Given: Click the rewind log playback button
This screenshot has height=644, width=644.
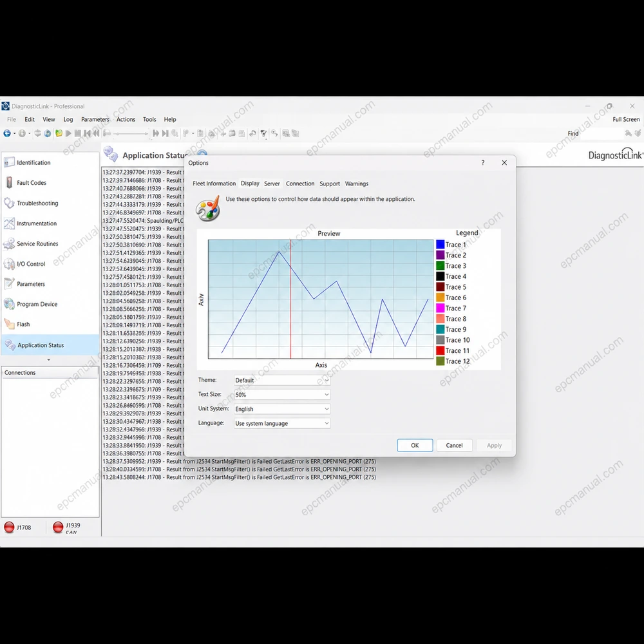Looking at the screenshot, I should tap(96, 133).
